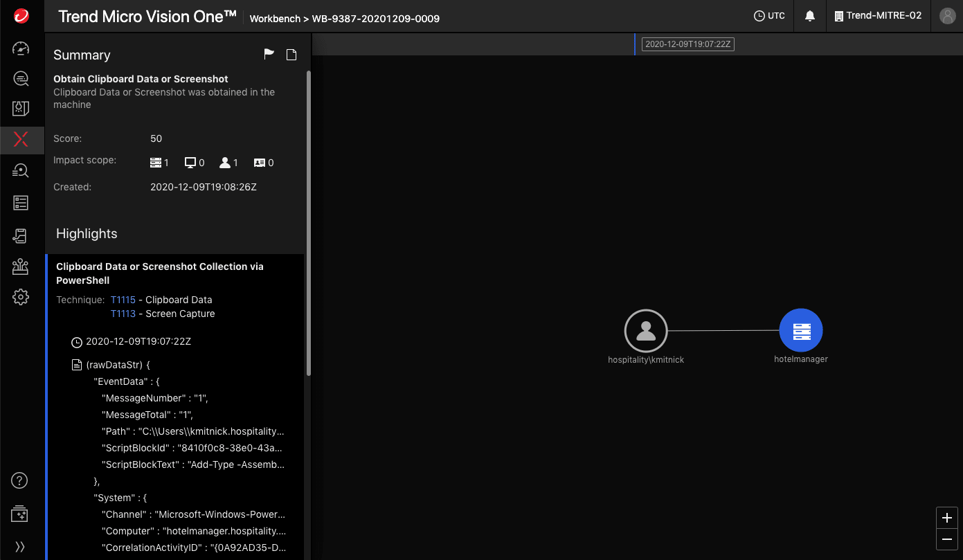The height and width of the screenshot is (560, 963).
Task: Zoom in the graph with plus button
Action: point(947,518)
